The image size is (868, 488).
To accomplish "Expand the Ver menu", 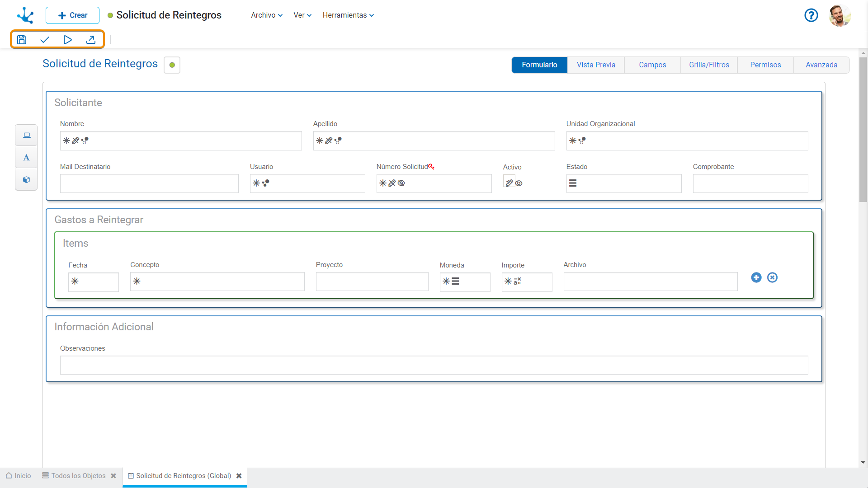I will coord(302,15).
